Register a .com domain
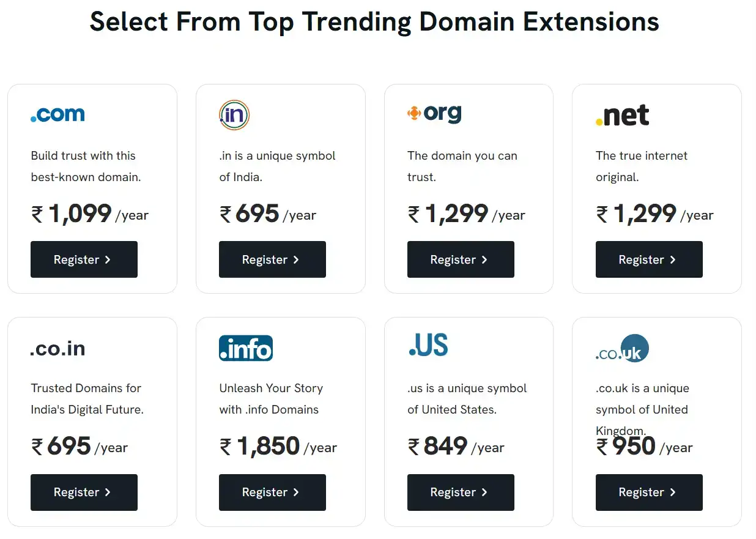The height and width of the screenshot is (539, 756). (84, 259)
